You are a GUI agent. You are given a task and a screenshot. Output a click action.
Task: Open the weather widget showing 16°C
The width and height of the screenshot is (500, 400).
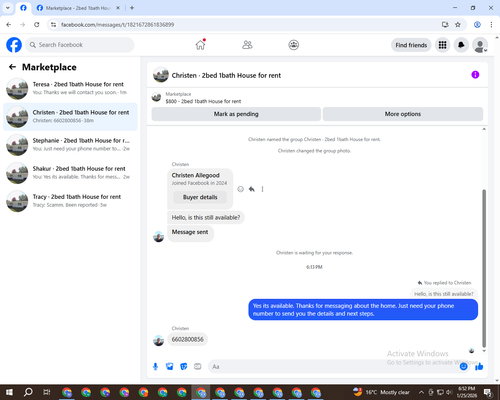click(x=381, y=392)
